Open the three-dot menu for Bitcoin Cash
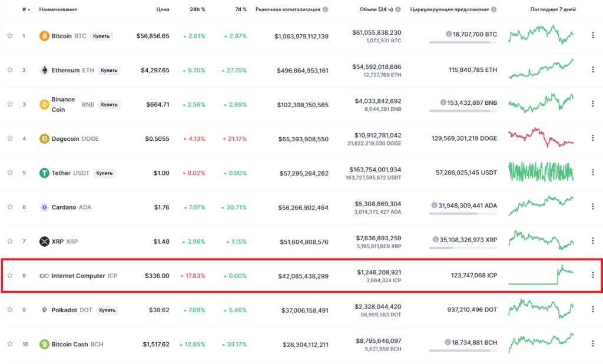603x364 pixels. (x=592, y=344)
